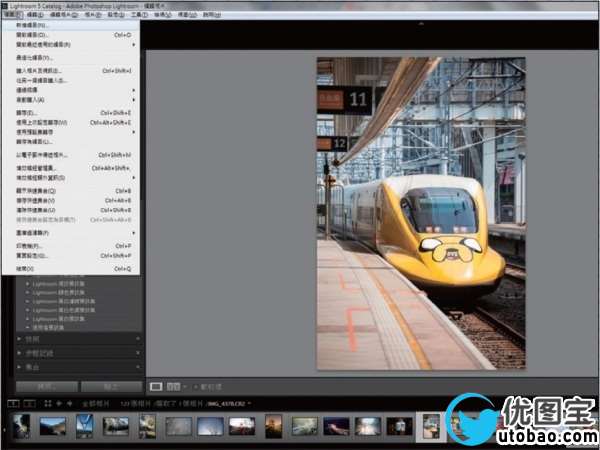600x450 pixels.
Task: Choose Exit entry with Ctrl+Q shortcut
Action: click(x=71, y=269)
